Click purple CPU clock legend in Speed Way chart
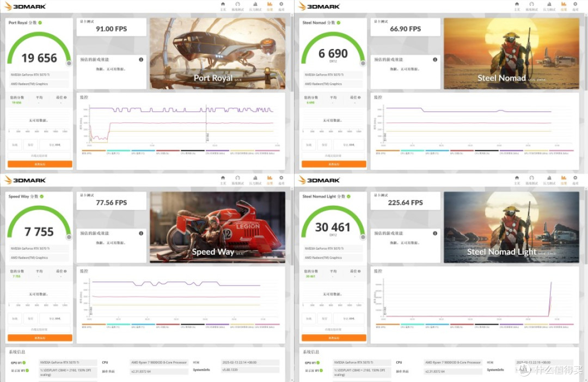 [x=217, y=324]
